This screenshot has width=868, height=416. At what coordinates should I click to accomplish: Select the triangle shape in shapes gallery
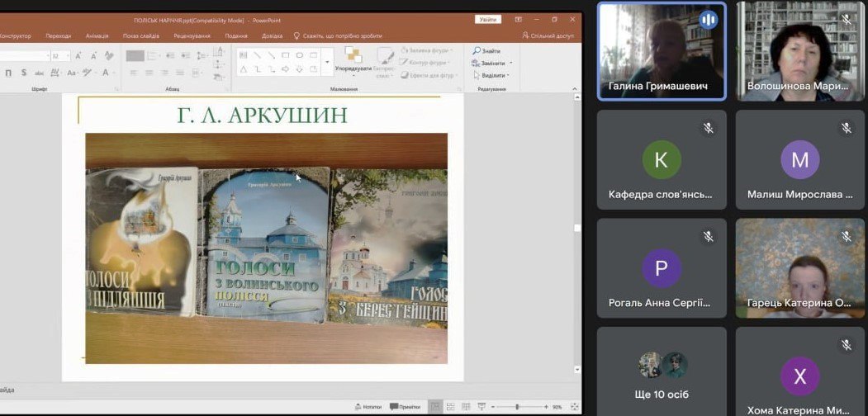tap(243, 69)
